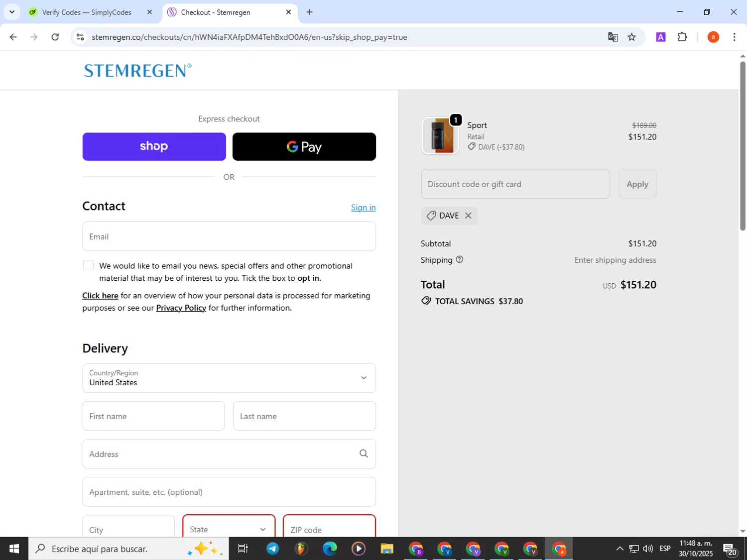This screenshot has width=747, height=560.
Task: Go forward to the next page
Action: click(34, 37)
